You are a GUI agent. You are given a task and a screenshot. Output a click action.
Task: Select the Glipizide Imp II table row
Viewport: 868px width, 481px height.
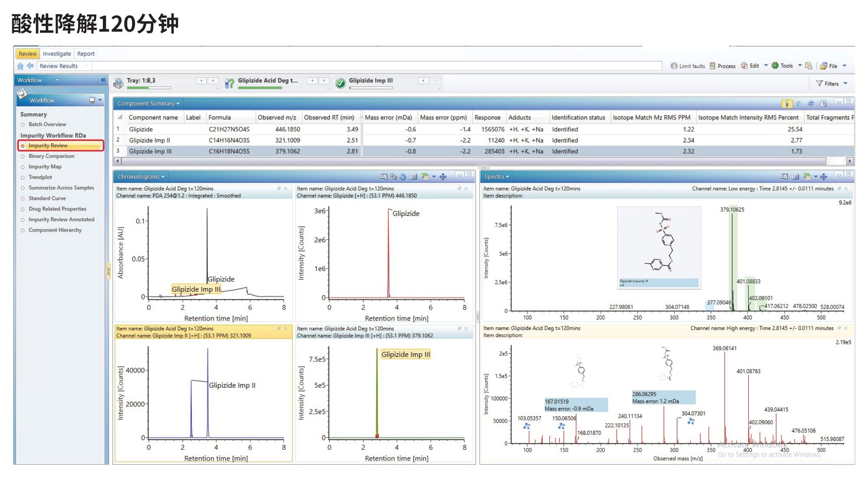pyautogui.click(x=484, y=140)
